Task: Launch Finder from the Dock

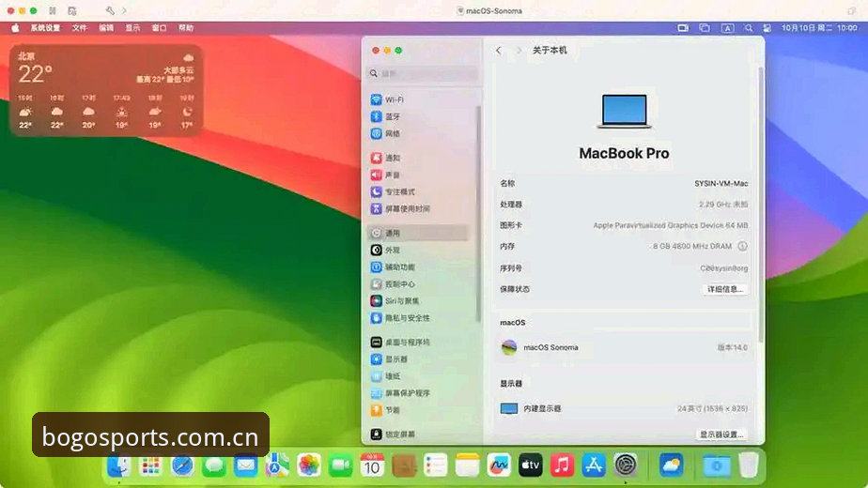Action: (x=118, y=465)
